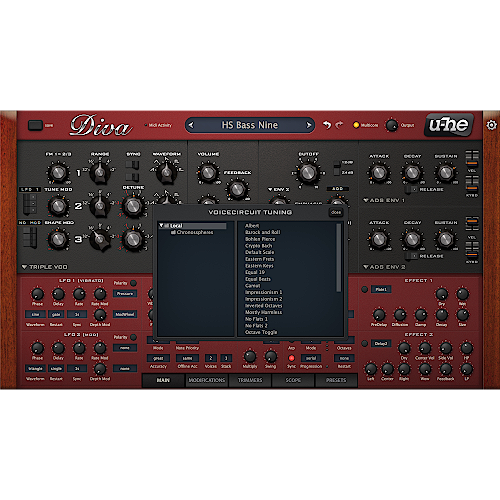Click the HS Bass Nine preset name display
This screenshot has width=500, height=500.
[250, 125]
